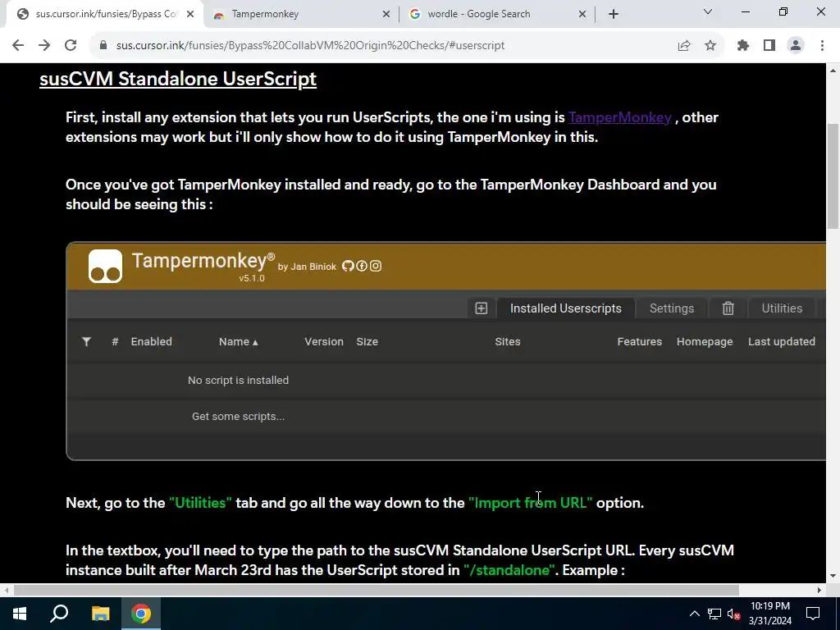
Task: Click the Instagram icon by Jan Biniok
Action: click(x=376, y=266)
